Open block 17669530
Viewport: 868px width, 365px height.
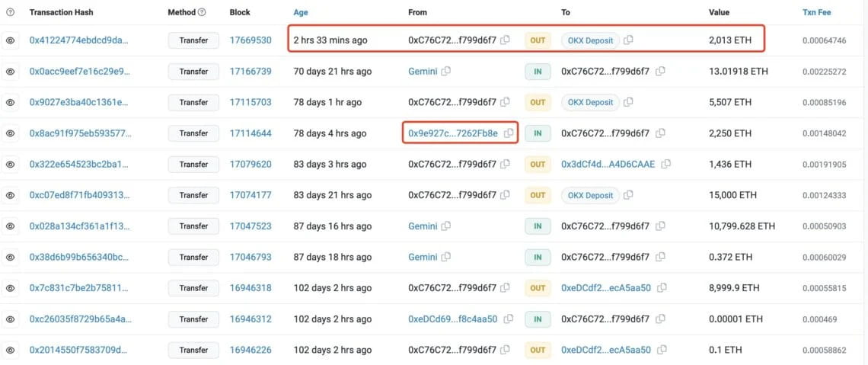coord(251,40)
